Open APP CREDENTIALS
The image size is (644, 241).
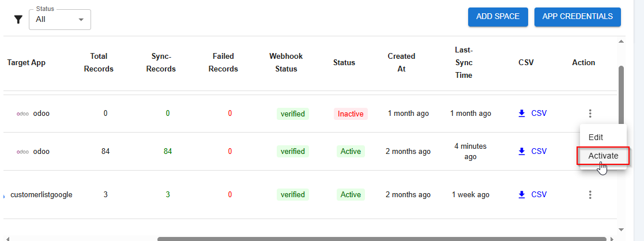tap(577, 17)
